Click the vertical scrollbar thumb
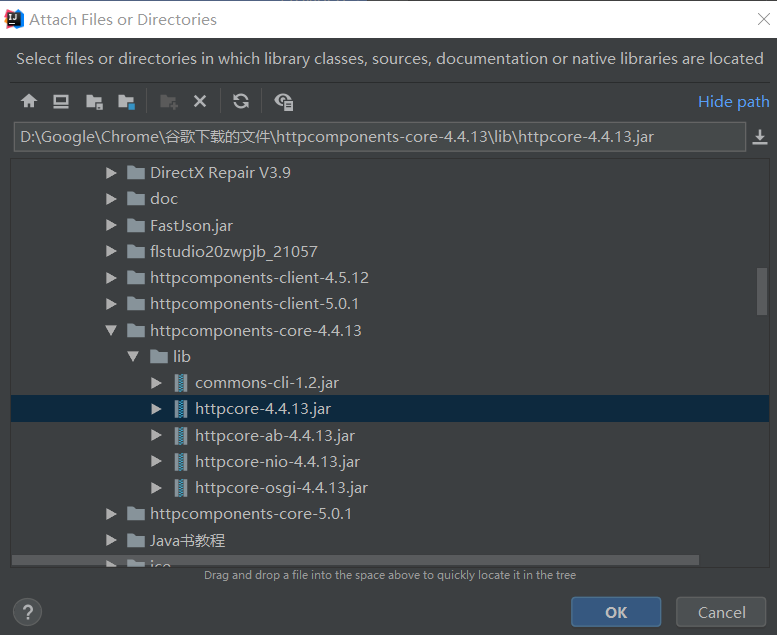 [762, 291]
